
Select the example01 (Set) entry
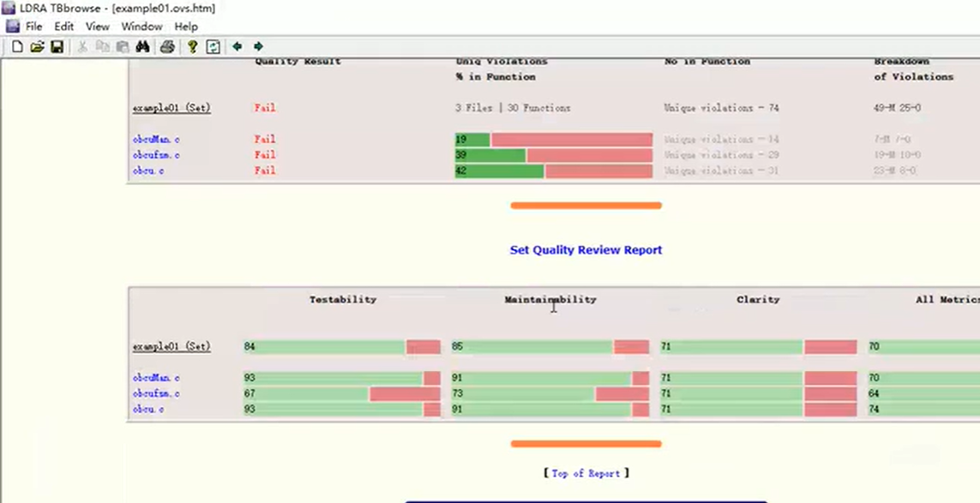tap(169, 107)
